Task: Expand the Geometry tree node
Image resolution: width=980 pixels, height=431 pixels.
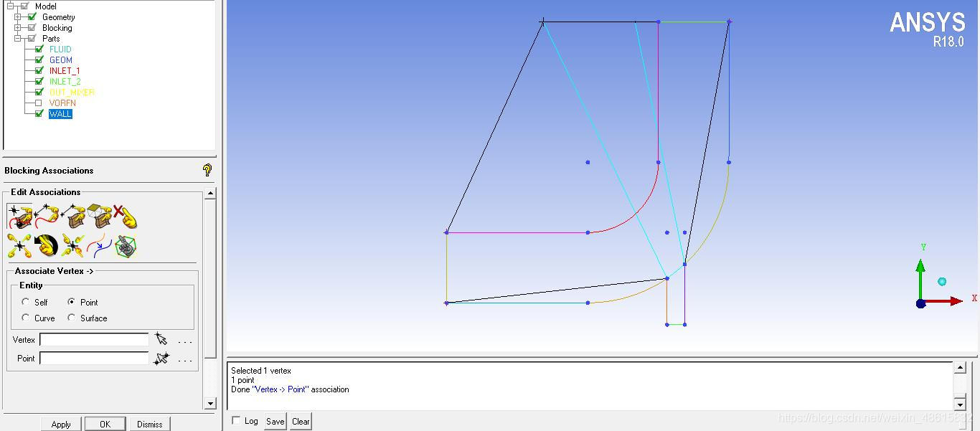Action: coord(18,17)
